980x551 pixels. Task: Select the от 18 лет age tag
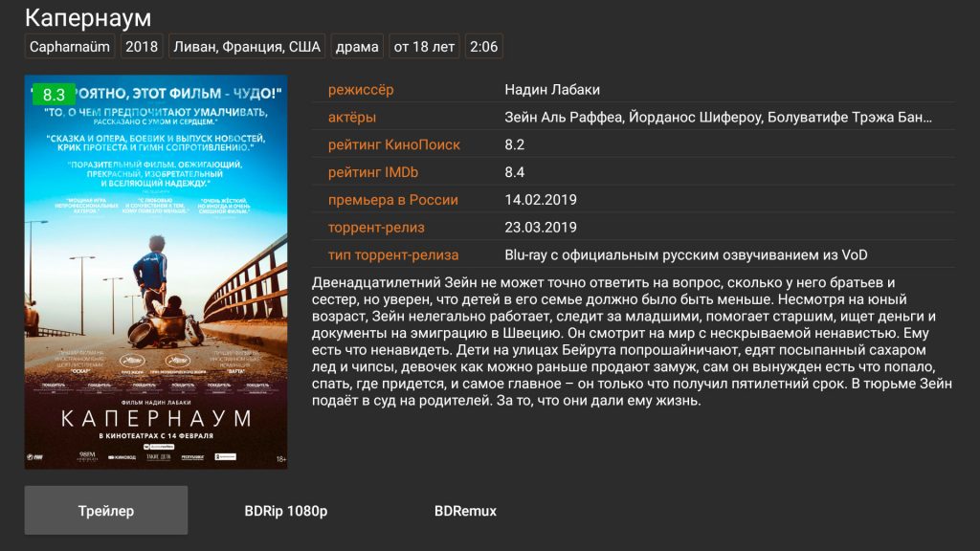[x=424, y=47]
